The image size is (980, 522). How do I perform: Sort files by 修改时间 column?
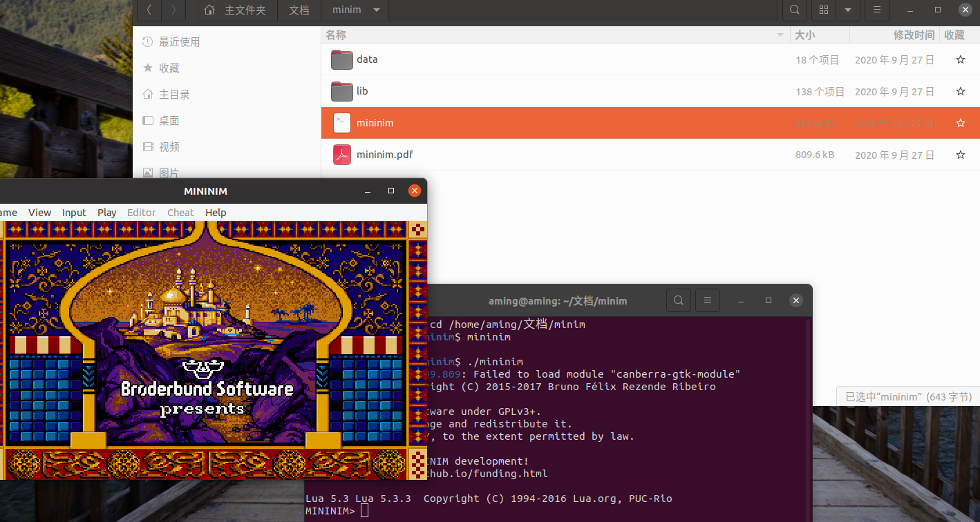tap(895, 35)
